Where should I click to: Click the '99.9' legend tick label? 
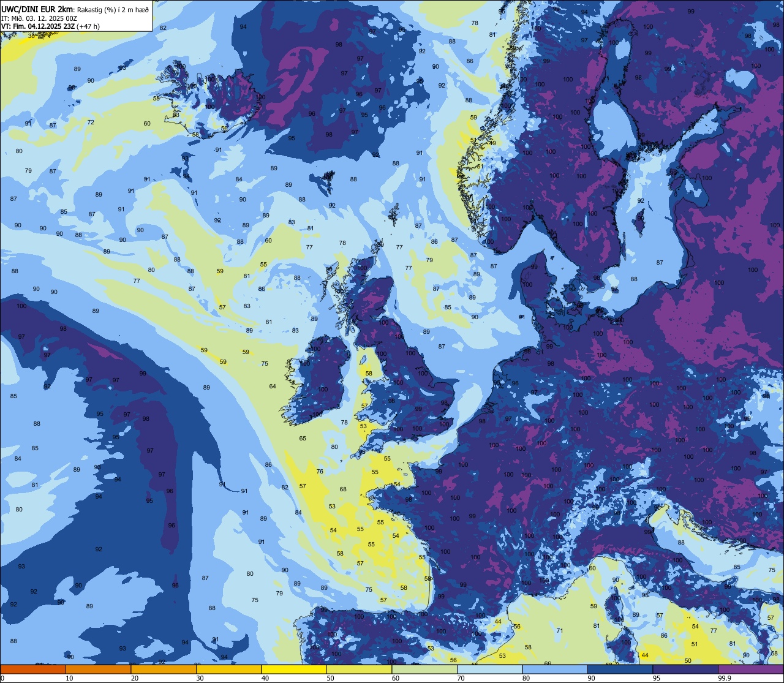[x=725, y=678]
